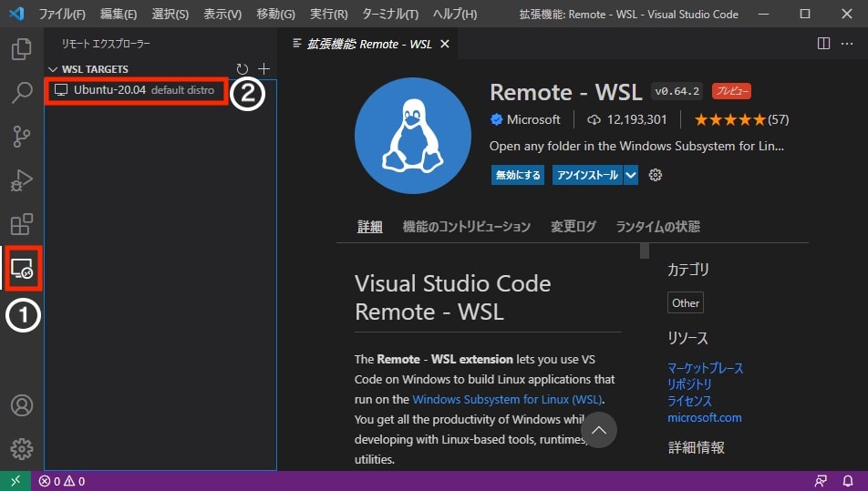This screenshot has width=868, height=491.
Task: Open the Explorer view in activity bar
Action: point(22,49)
